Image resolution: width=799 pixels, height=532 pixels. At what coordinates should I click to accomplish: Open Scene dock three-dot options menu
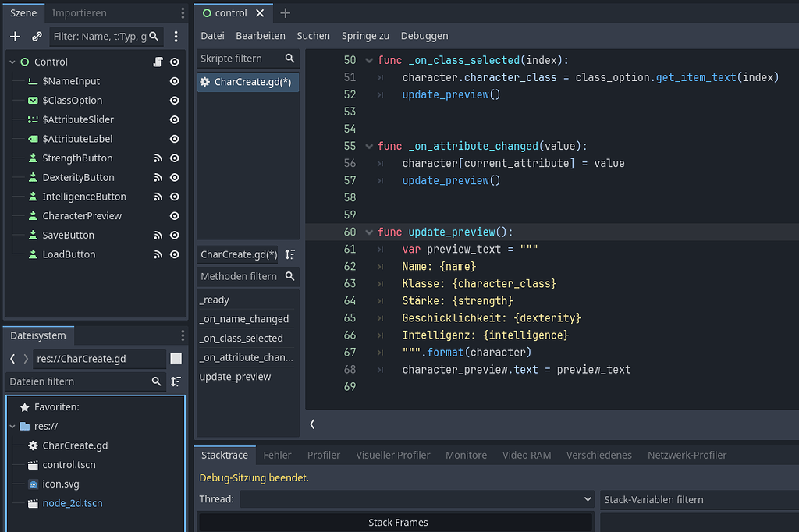tap(183, 12)
